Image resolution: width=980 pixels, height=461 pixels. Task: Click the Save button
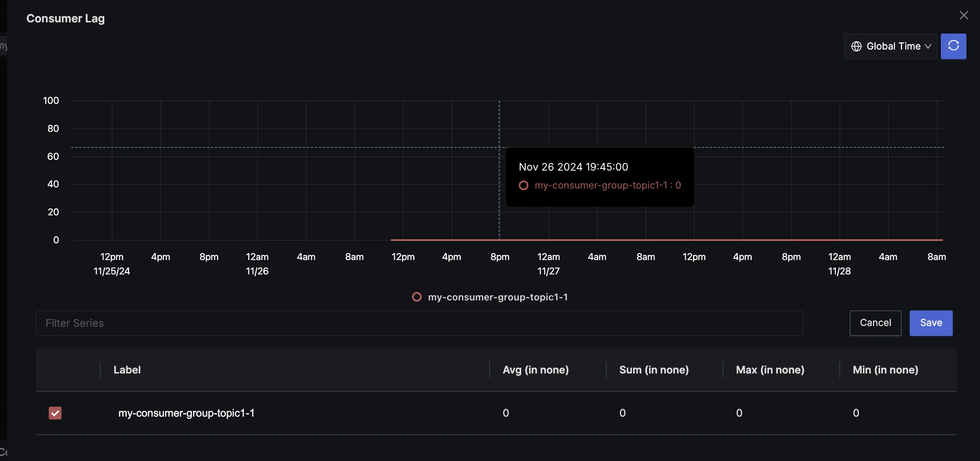(931, 323)
